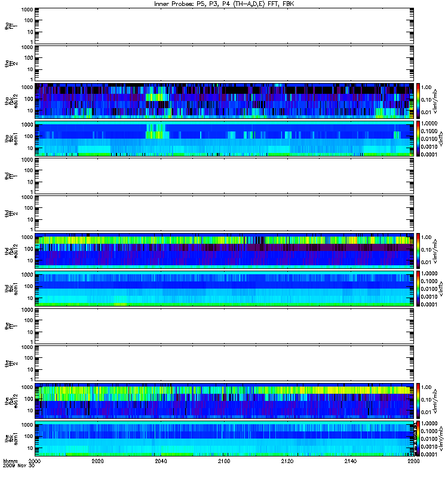This screenshot has height=478, width=448.
Task: Click the 'hhmm' axis unit label
Action: coord(10,461)
